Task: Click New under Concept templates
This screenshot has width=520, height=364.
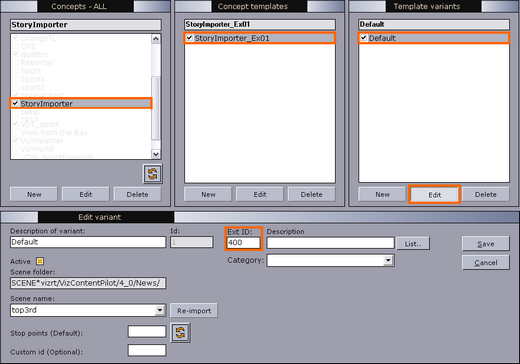Action: click(x=208, y=194)
